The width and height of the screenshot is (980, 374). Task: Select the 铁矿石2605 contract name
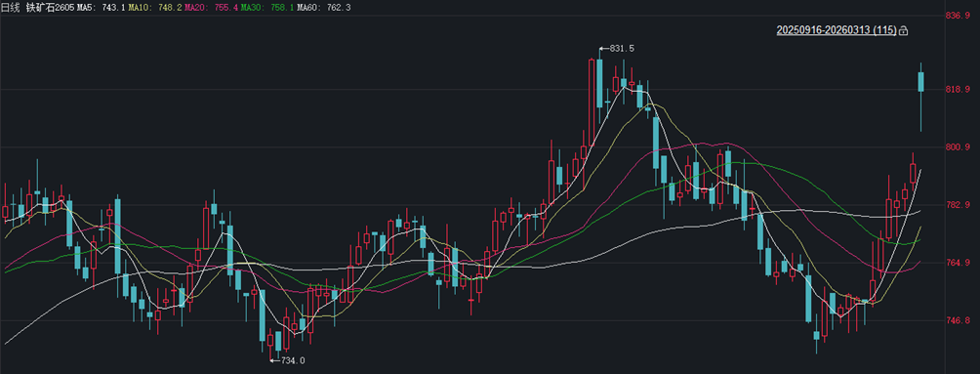click(x=49, y=8)
